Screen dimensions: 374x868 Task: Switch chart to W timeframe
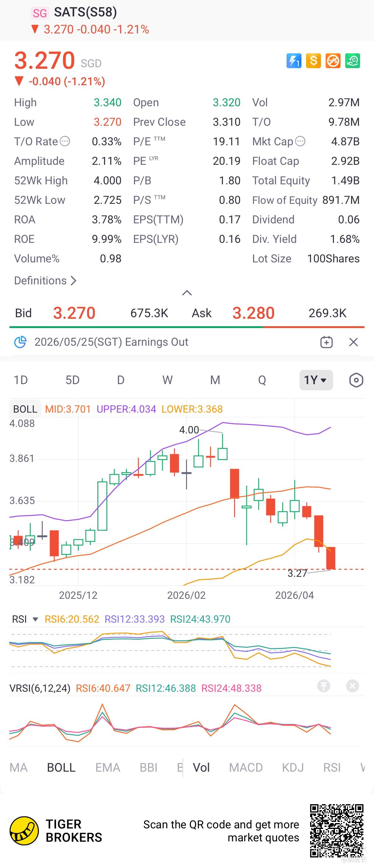[x=167, y=380]
